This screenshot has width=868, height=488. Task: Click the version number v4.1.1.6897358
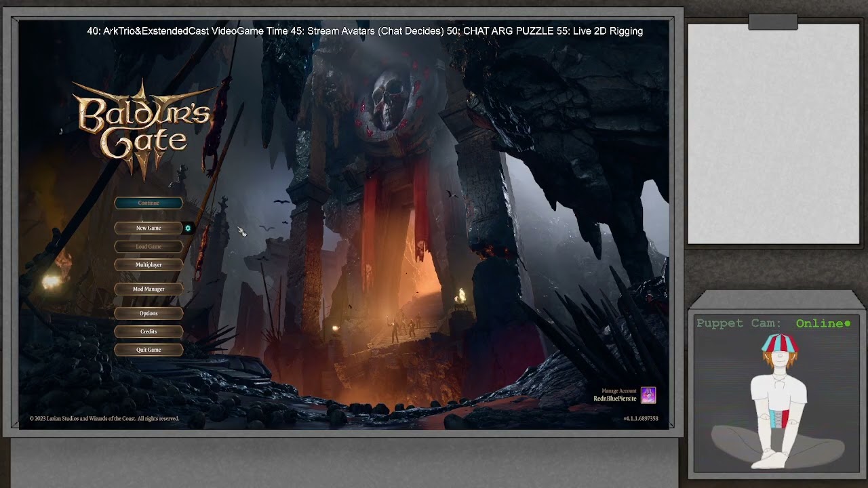point(641,419)
